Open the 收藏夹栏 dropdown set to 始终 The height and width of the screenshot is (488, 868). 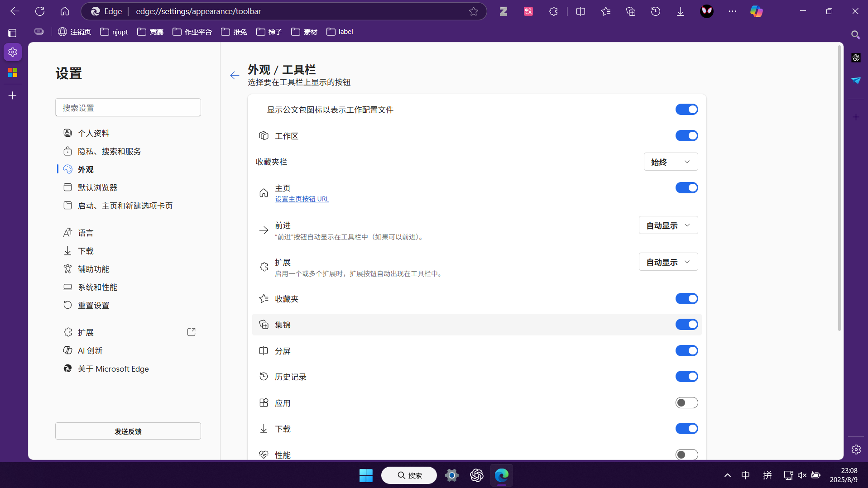[670, 162]
